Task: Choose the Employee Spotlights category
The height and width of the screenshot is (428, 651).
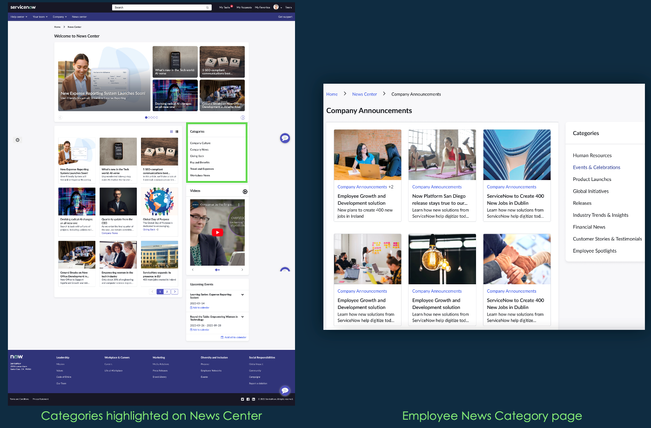Action: pos(594,251)
